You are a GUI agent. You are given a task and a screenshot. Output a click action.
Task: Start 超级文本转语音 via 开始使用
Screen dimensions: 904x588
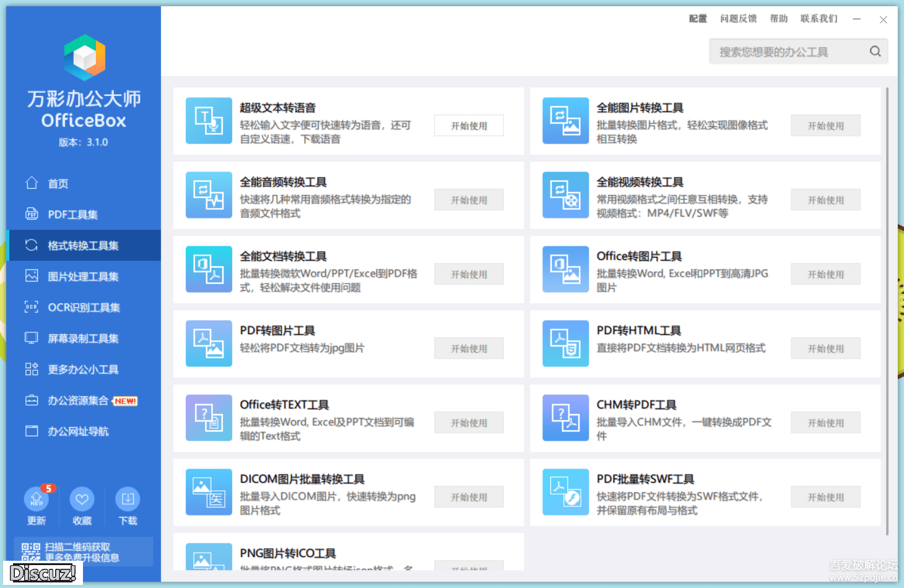[x=469, y=126]
